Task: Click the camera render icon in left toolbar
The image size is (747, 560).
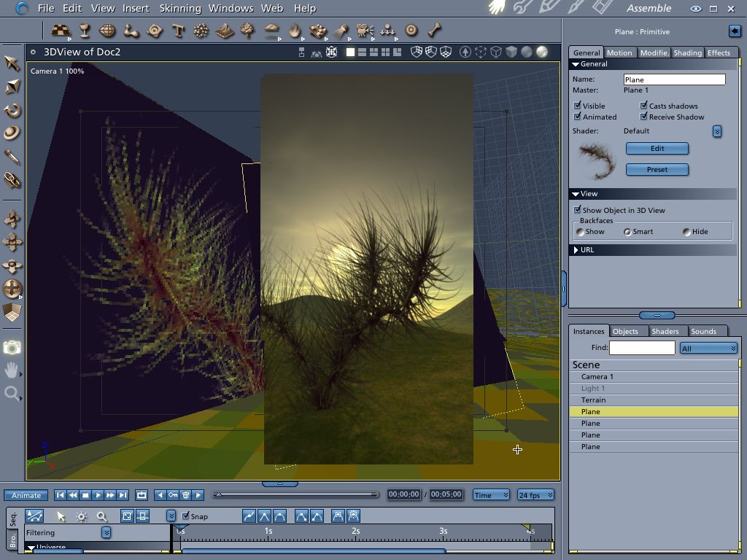Action: click(12, 348)
